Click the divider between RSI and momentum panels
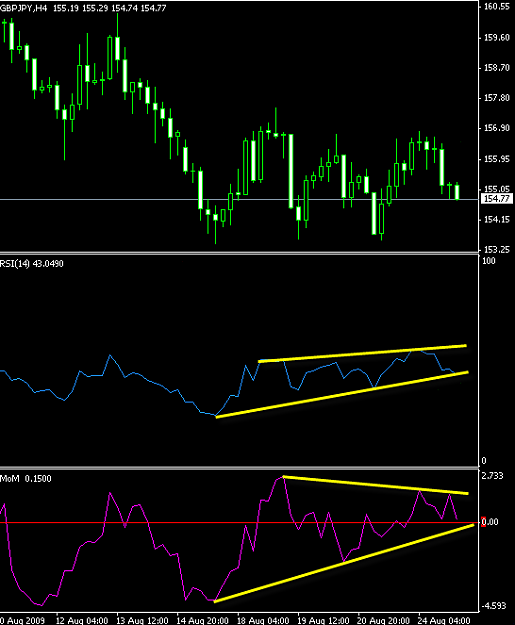Screen dimensions: 515x625 click(239, 467)
